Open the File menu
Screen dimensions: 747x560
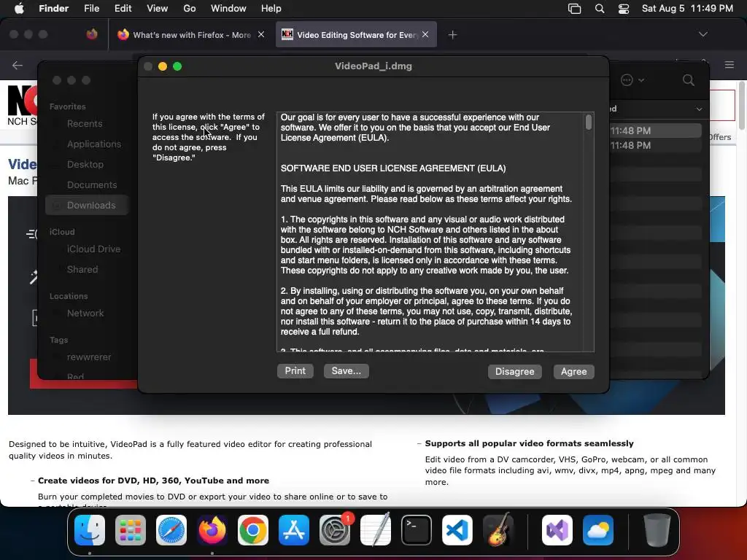(91, 8)
